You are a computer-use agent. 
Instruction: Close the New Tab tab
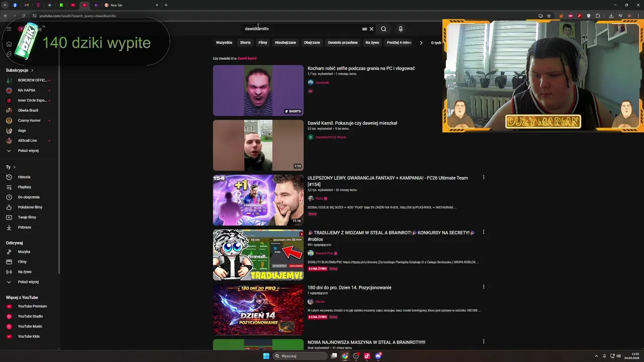pyautogui.click(x=157, y=5)
